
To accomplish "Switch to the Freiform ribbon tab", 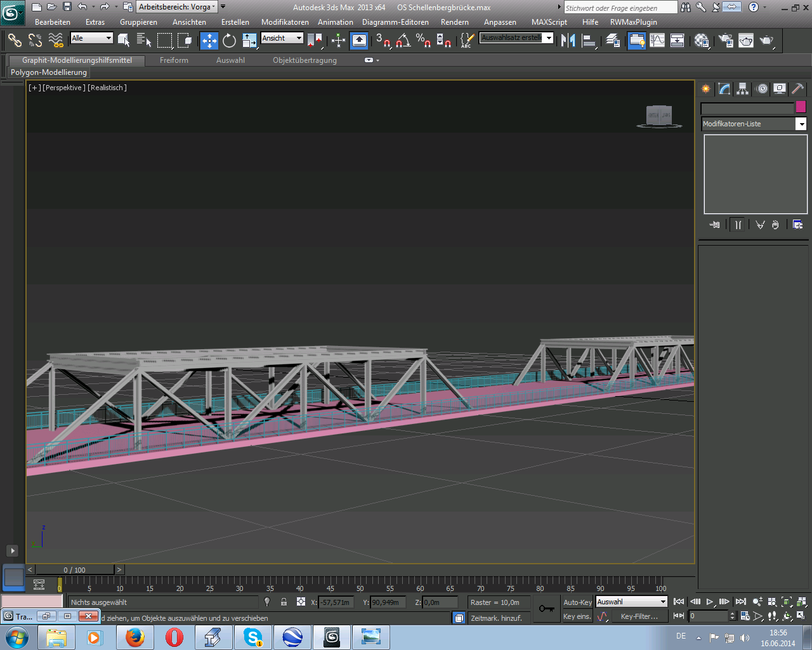I will coord(174,60).
